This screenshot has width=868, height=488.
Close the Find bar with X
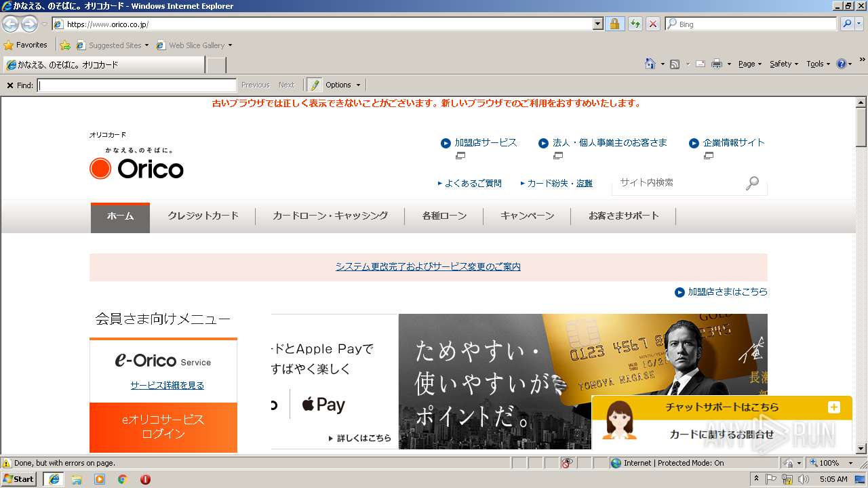click(x=9, y=85)
